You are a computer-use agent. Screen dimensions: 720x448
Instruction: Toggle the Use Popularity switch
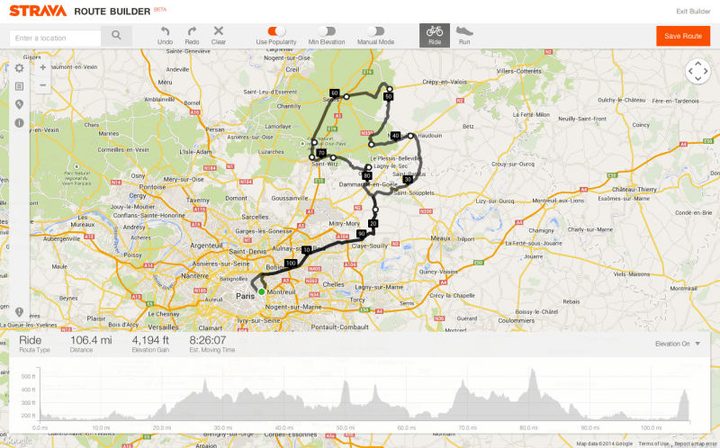(x=276, y=31)
